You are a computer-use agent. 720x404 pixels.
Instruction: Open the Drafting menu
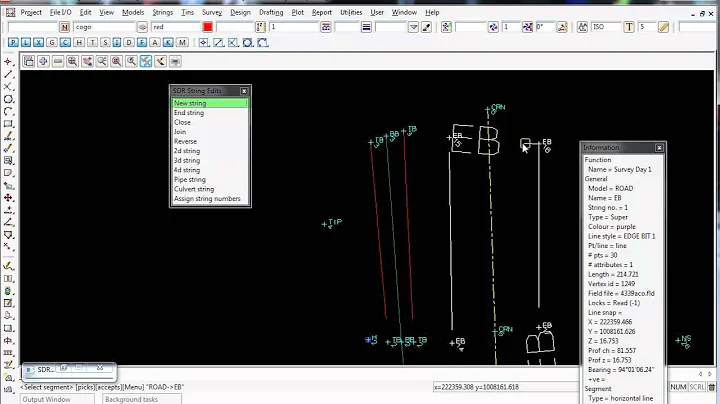click(271, 12)
